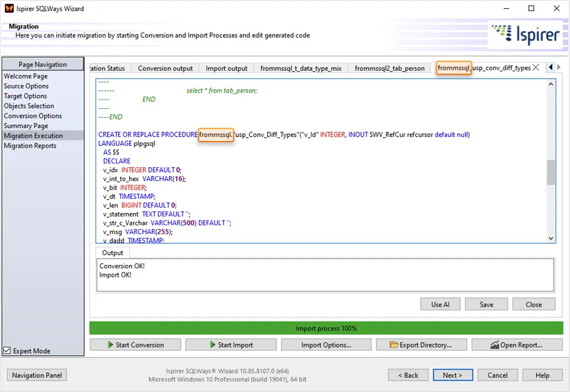The image size is (570, 392).
Task: Click the Start Import button
Action: pos(231,344)
